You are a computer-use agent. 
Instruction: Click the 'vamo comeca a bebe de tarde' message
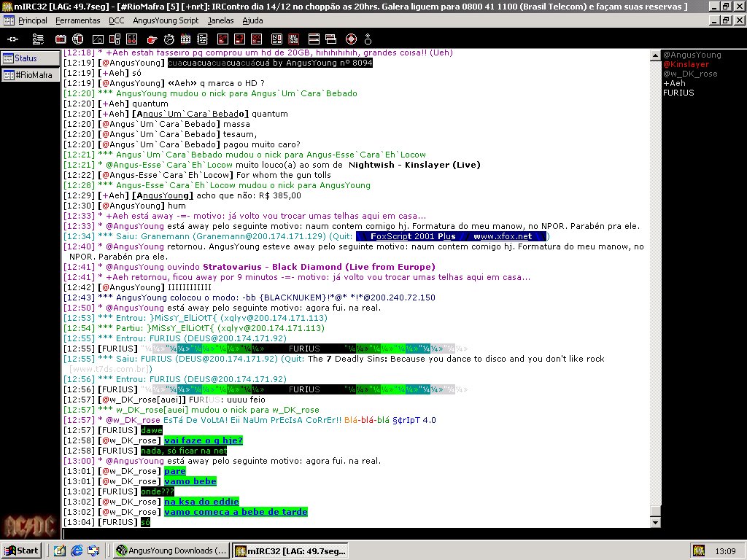pos(236,512)
